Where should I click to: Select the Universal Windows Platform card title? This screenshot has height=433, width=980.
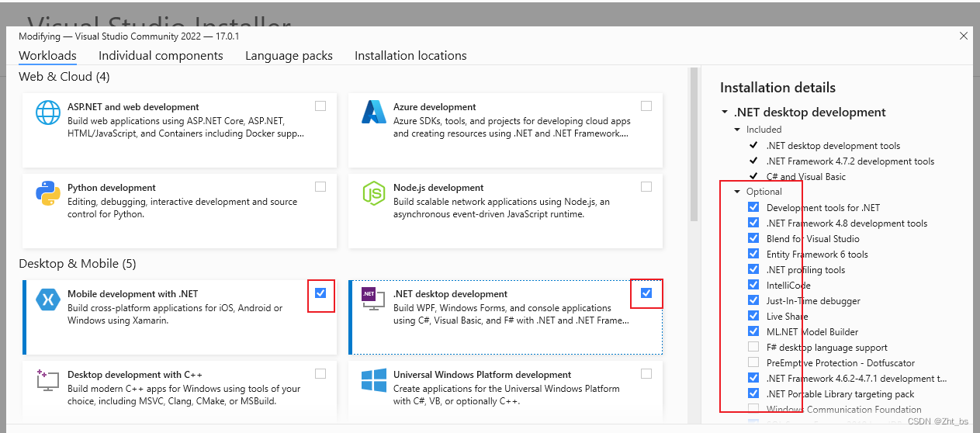(x=483, y=375)
